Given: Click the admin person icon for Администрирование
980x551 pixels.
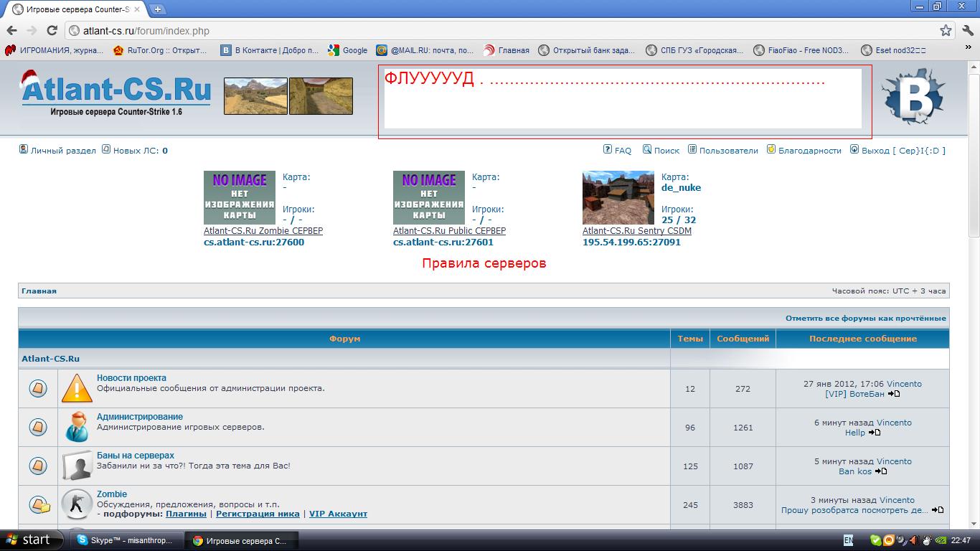Looking at the screenshot, I should coord(77,427).
